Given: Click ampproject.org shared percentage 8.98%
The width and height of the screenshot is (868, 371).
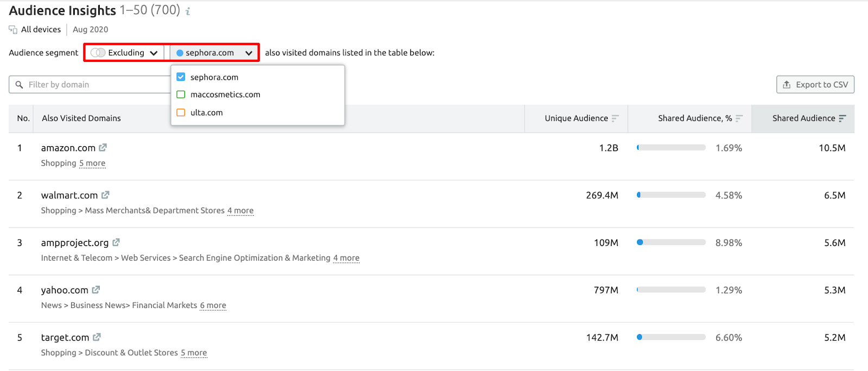Looking at the screenshot, I should click(x=729, y=243).
